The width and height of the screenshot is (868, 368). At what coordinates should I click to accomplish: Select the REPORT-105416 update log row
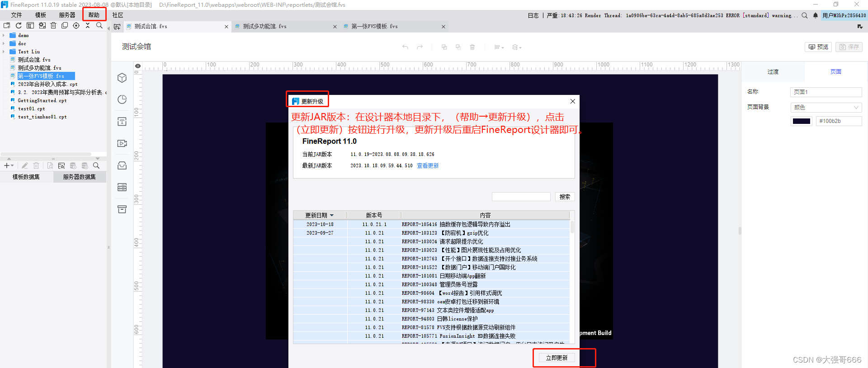click(x=431, y=224)
